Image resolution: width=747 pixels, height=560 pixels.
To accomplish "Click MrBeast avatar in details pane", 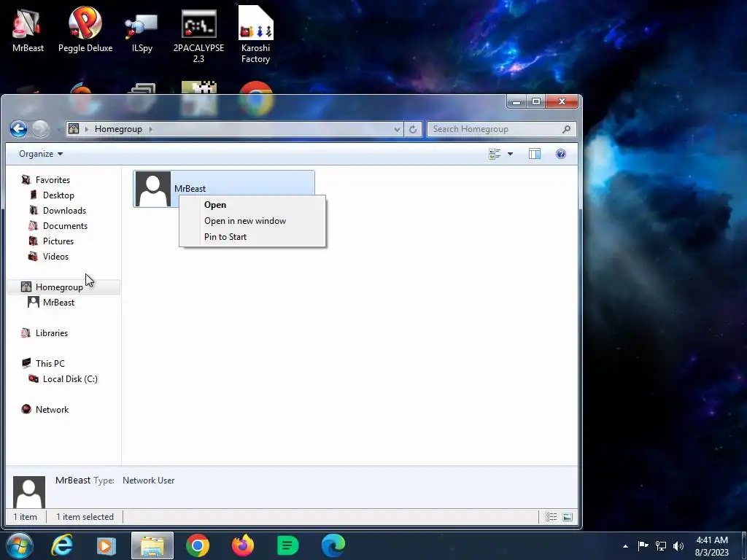I will coord(29,492).
